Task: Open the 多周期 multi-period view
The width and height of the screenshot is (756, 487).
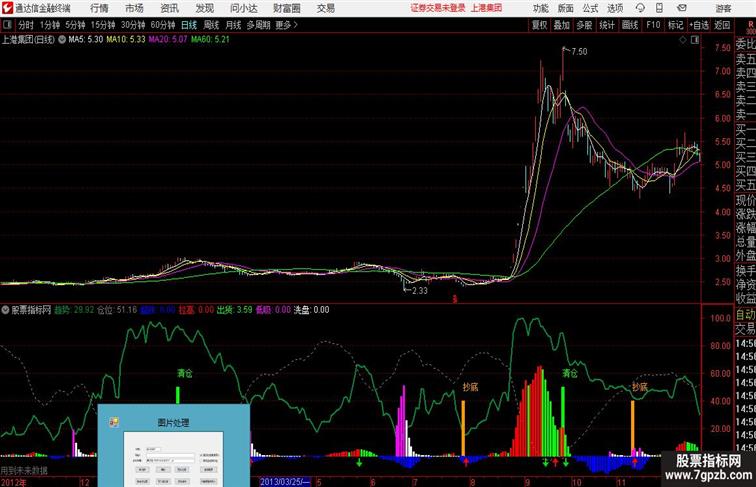Action: 258,25
